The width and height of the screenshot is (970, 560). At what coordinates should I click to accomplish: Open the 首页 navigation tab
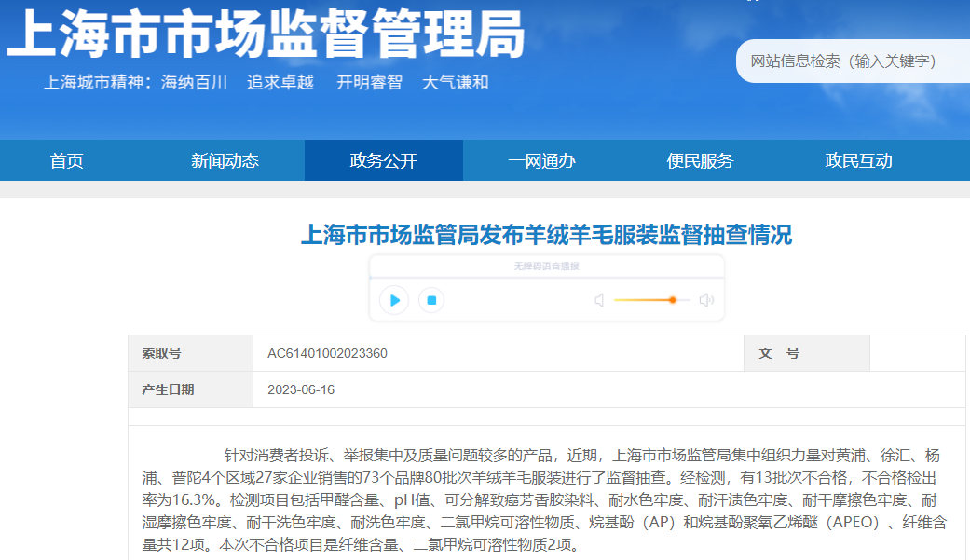click(x=67, y=161)
